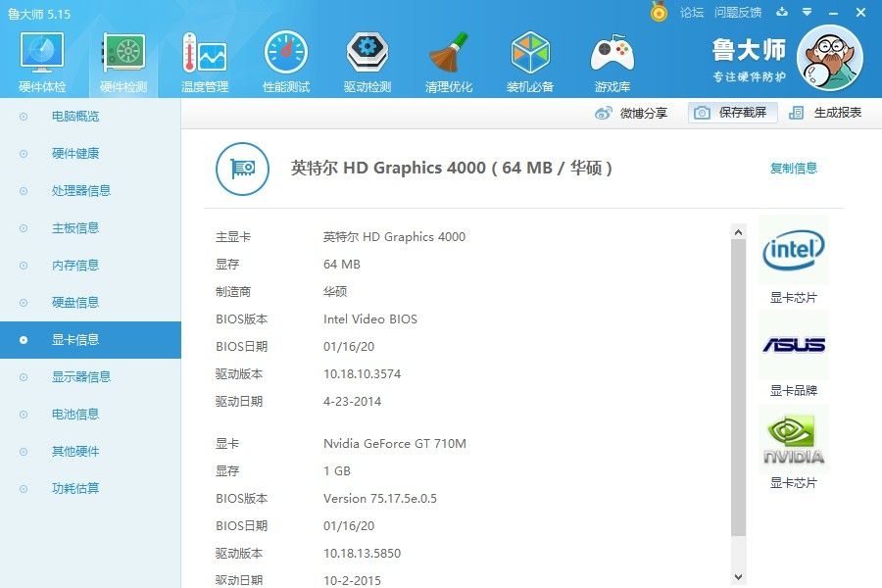882x588 pixels.
Task: Select 处理器信息 in sidebar
Action: coord(90,191)
